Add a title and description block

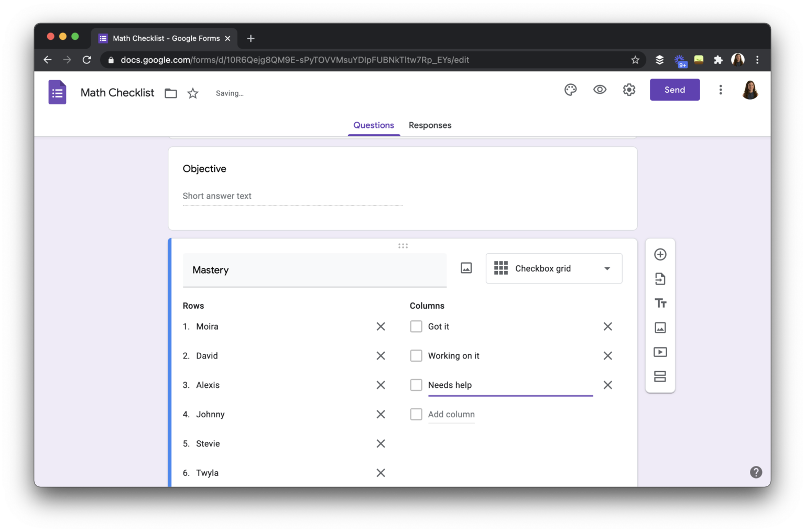pyautogui.click(x=660, y=303)
